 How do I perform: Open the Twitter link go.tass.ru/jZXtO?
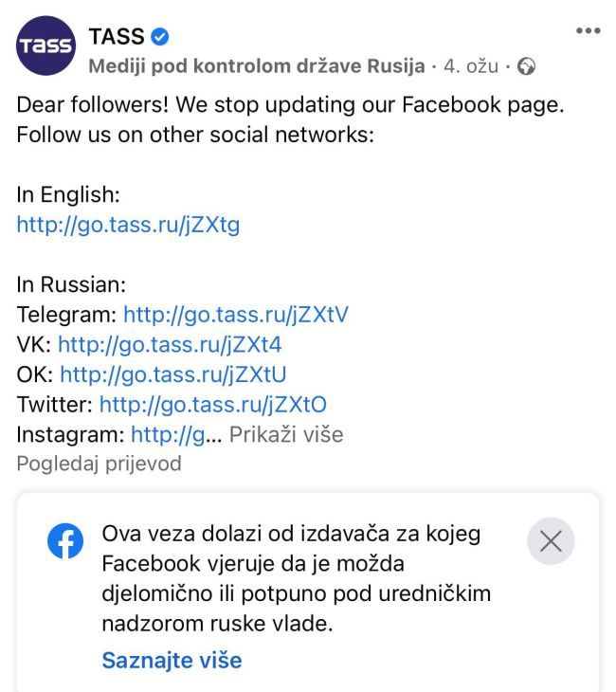coord(212,405)
